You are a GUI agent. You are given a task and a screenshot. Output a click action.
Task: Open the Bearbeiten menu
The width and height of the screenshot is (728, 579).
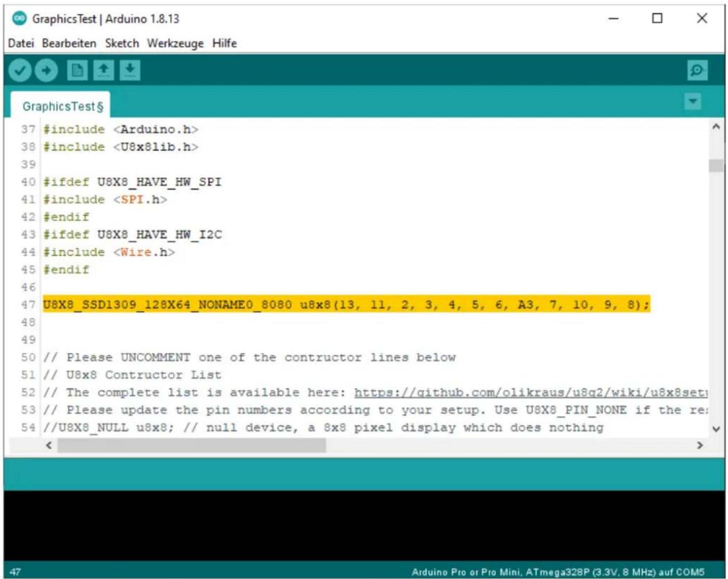[69, 43]
